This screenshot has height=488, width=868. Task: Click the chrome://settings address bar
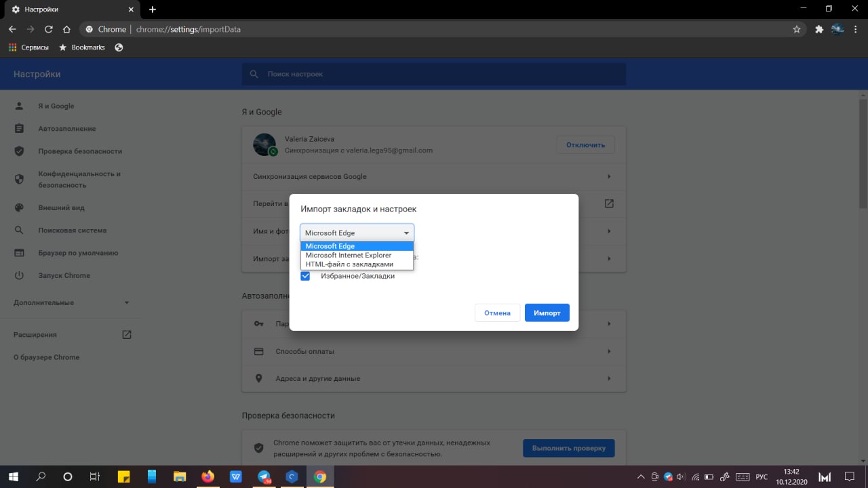pyautogui.click(x=434, y=29)
